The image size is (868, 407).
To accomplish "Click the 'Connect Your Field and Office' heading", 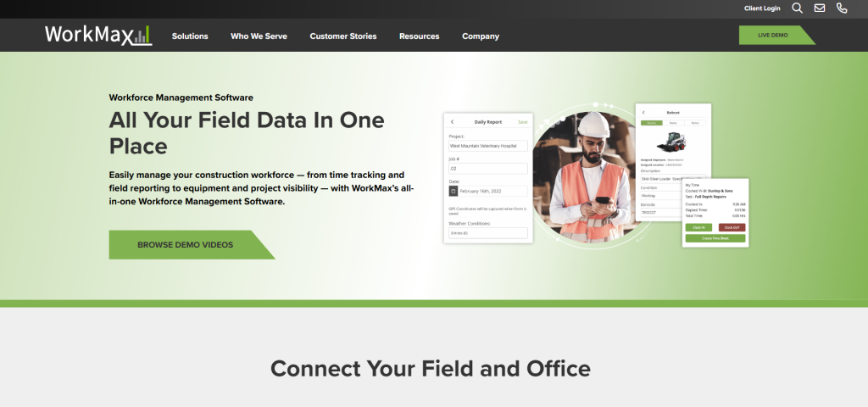I will click(x=430, y=368).
